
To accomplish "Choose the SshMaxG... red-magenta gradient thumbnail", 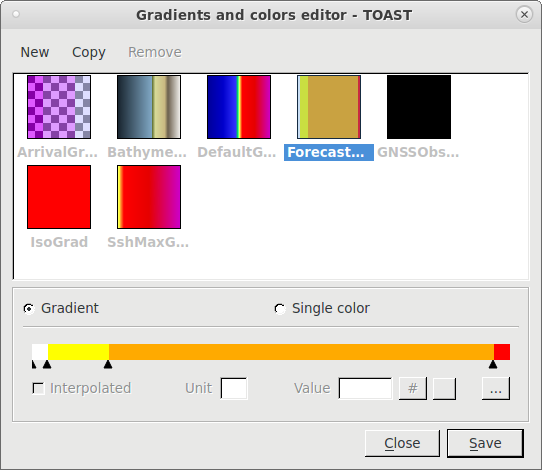I will 149,197.
